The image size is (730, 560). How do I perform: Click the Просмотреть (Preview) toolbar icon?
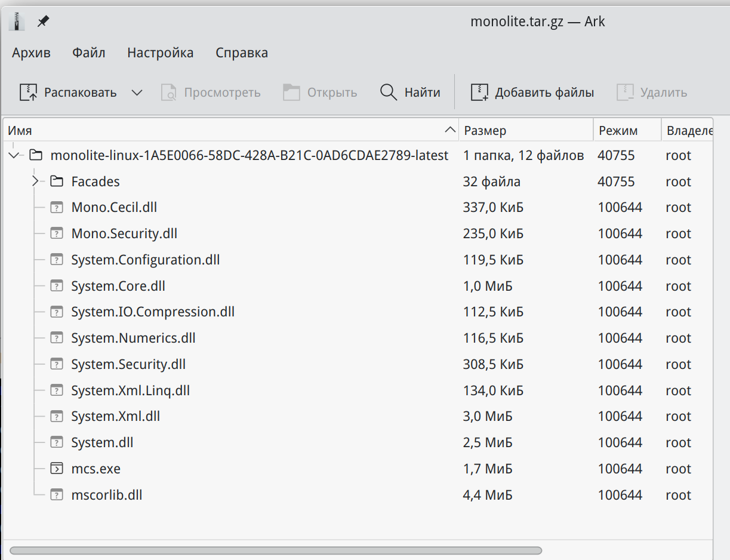[169, 92]
